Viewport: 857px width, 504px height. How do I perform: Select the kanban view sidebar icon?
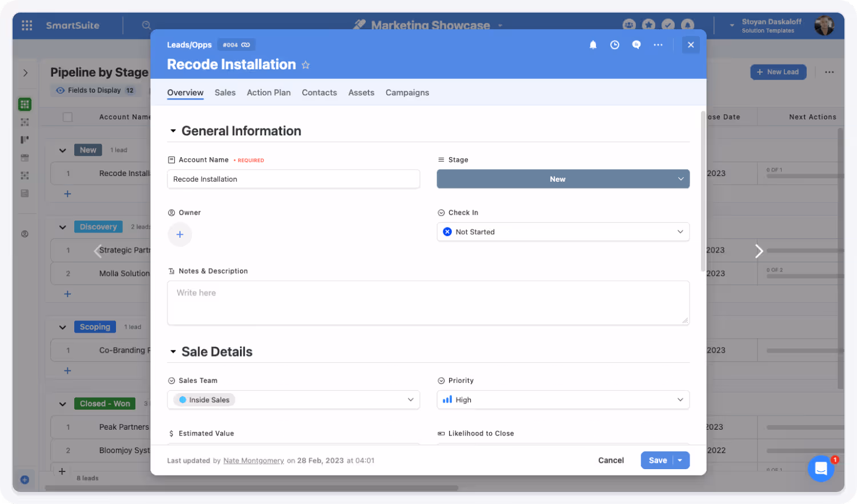click(x=25, y=139)
